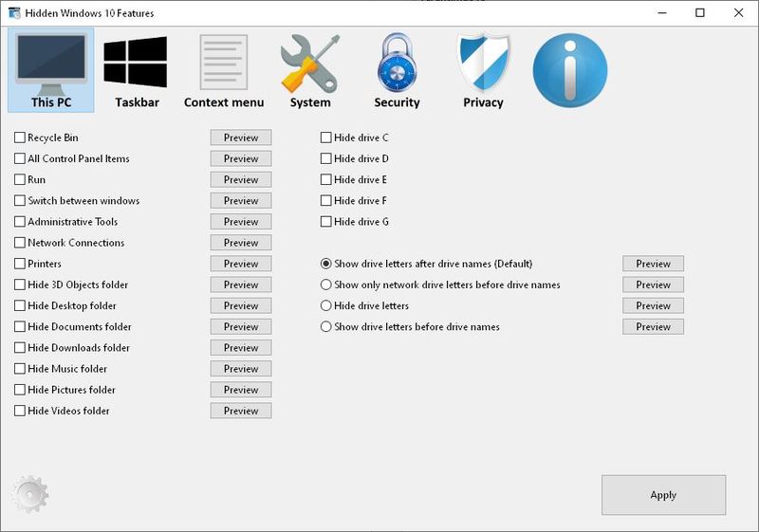Toggle Hide drive E
Viewport: 759px width, 532px height.
(x=325, y=179)
